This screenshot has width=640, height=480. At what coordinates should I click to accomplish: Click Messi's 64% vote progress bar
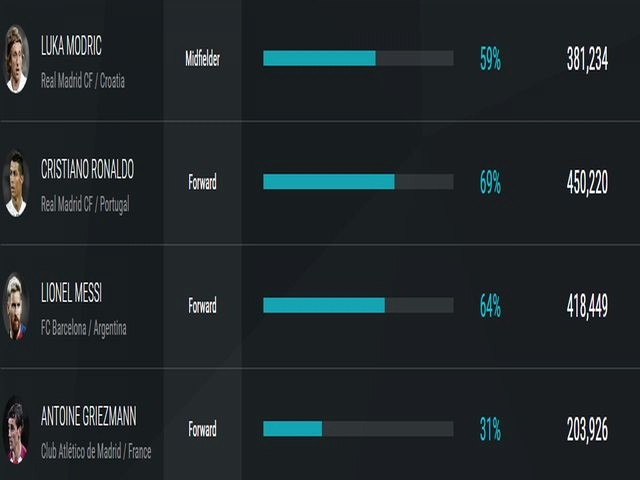tap(358, 305)
